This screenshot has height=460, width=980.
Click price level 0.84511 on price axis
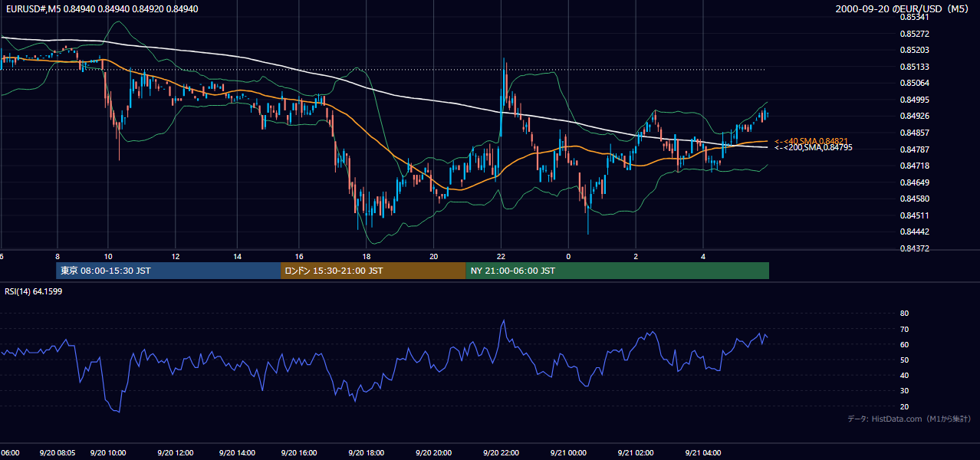click(x=914, y=215)
